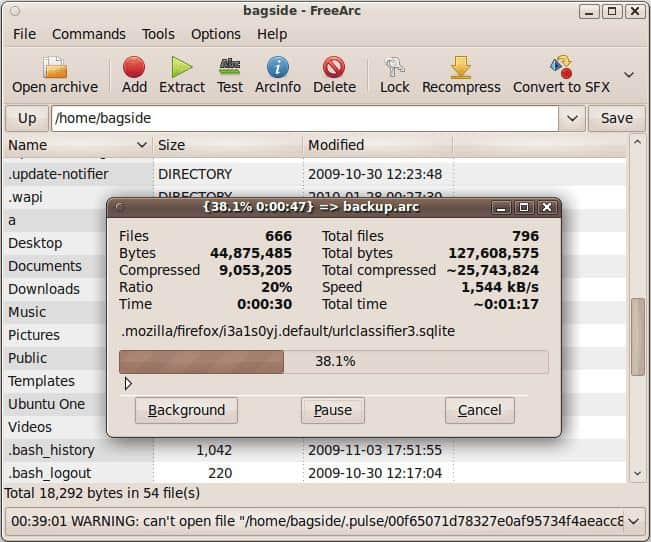Click the red Delete icon
Viewport: 651px width, 542px height.
click(x=334, y=67)
